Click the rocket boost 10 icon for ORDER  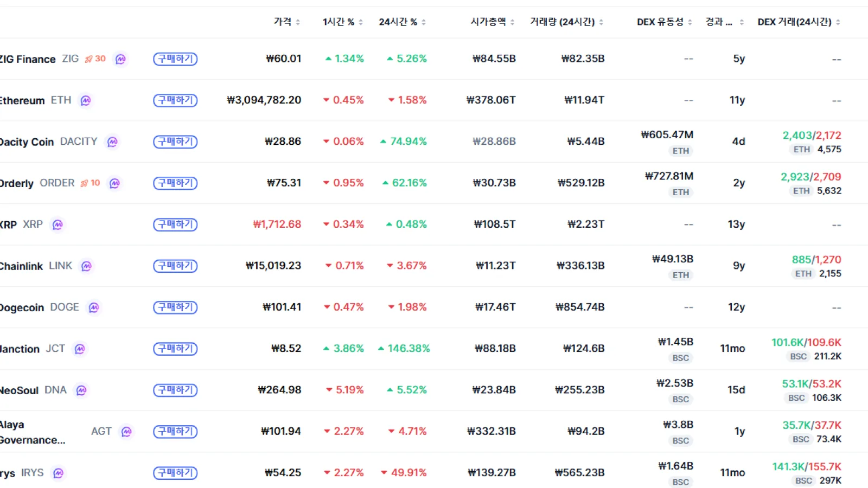[x=90, y=183]
